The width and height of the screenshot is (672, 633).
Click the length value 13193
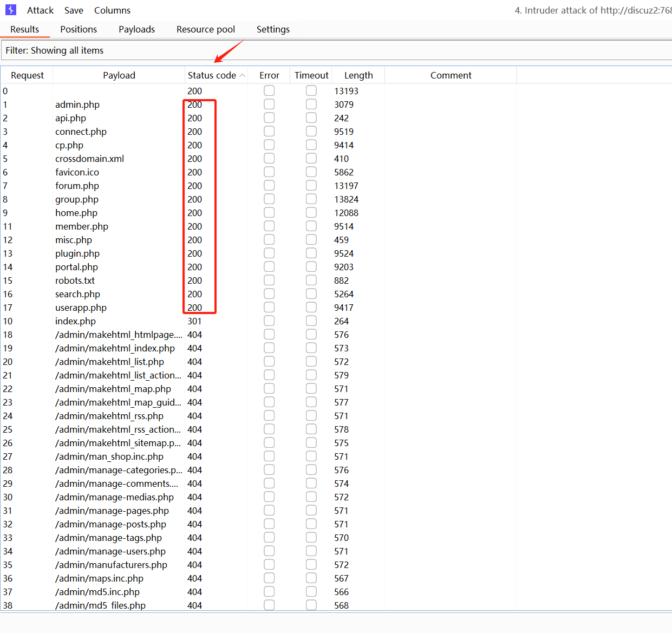(346, 91)
